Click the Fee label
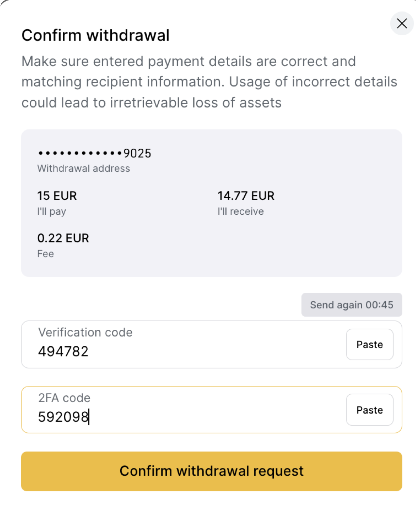 (x=45, y=254)
